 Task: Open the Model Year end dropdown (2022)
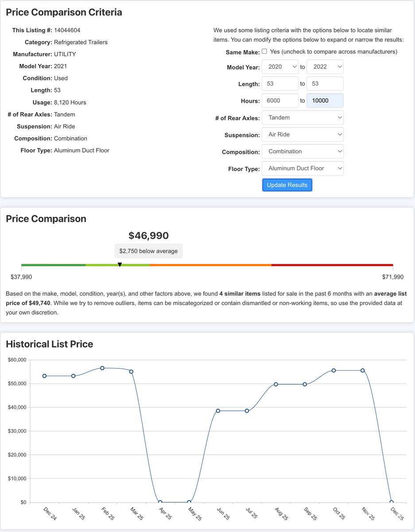(x=325, y=67)
